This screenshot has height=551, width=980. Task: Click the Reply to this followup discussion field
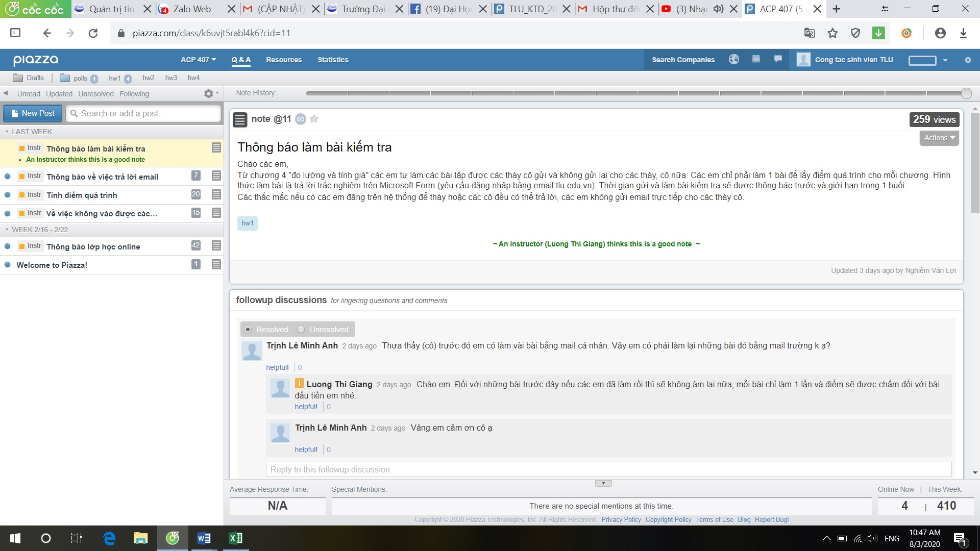[608, 469]
